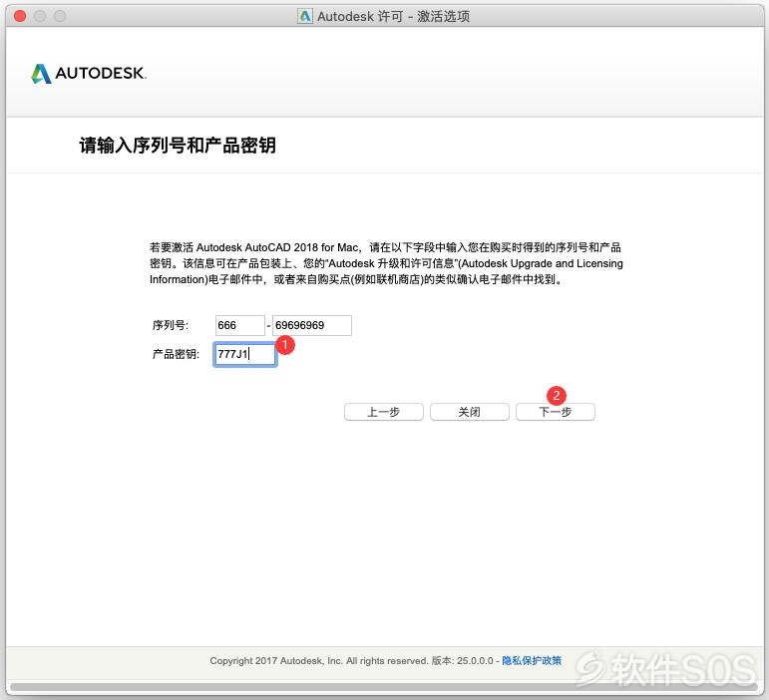This screenshot has height=700, width=769.
Task: Click the horizontal scrollbar at the window bottom
Action: tap(385, 687)
